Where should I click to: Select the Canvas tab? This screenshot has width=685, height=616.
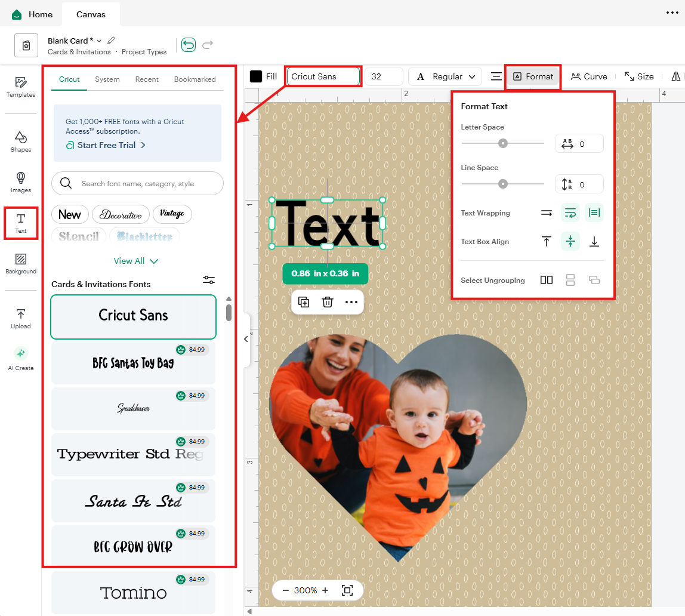[91, 14]
